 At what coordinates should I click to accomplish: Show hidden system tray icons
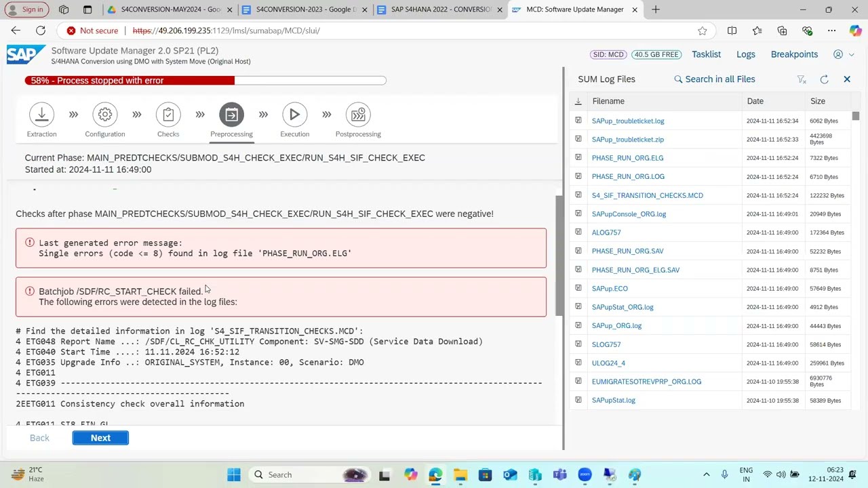click(x=706, y=474)
